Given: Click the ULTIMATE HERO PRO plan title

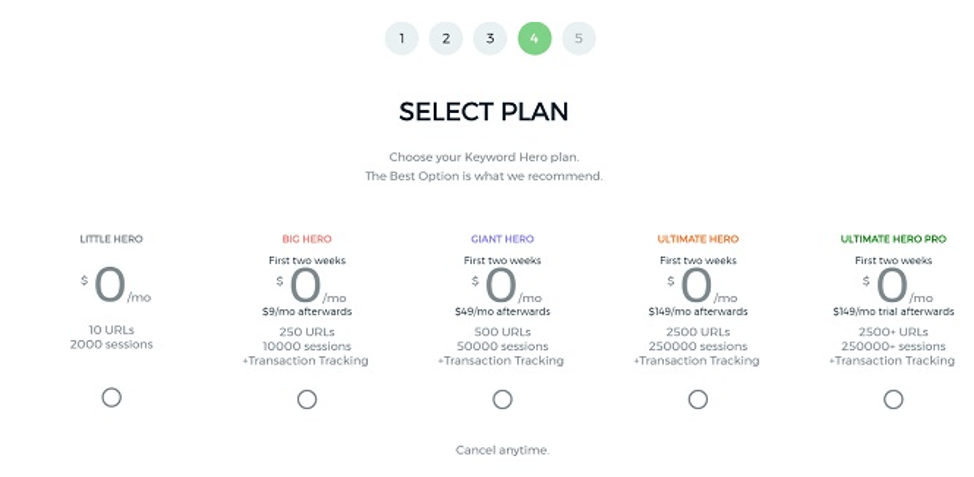Looking at the screenshot, I should click(893, 239).
